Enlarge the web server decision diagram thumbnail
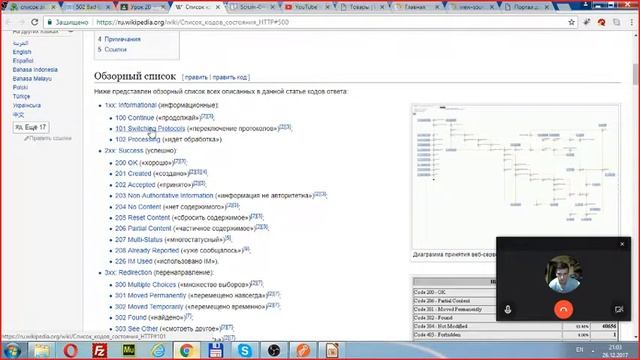Screen dimensions: 640x360 pos(516,177)
